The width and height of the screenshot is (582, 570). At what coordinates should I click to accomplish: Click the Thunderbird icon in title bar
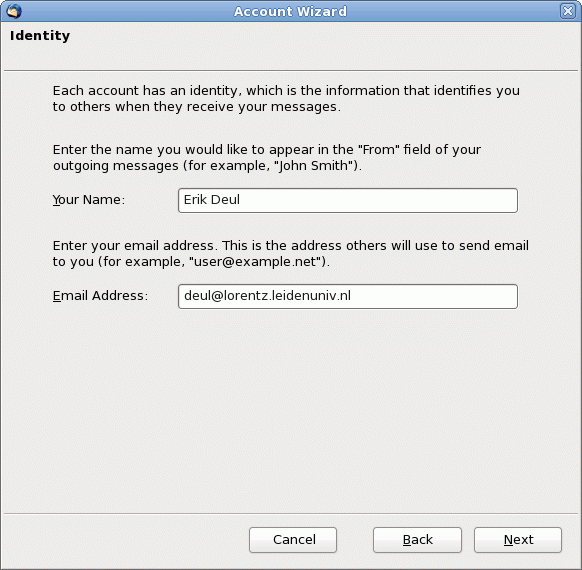[14, 11]
